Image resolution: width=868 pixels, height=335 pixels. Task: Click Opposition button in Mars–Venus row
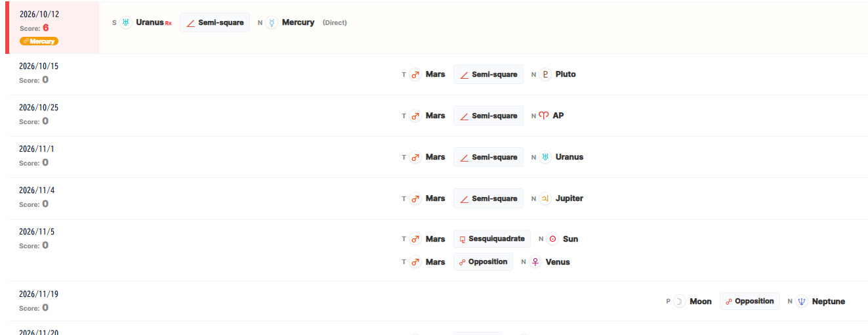point(483,262)
